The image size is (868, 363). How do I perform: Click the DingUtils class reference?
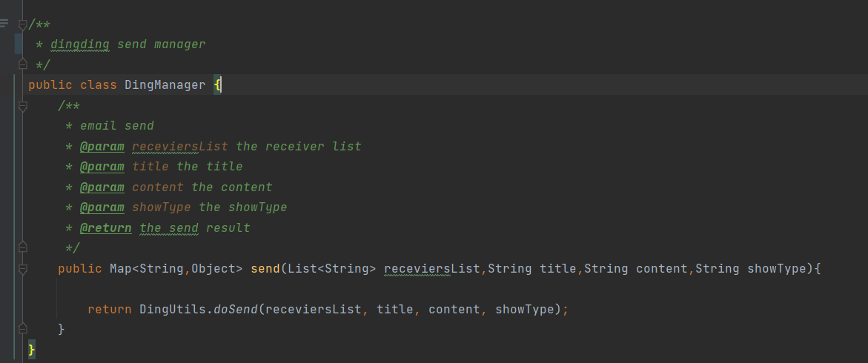[176, 310]
